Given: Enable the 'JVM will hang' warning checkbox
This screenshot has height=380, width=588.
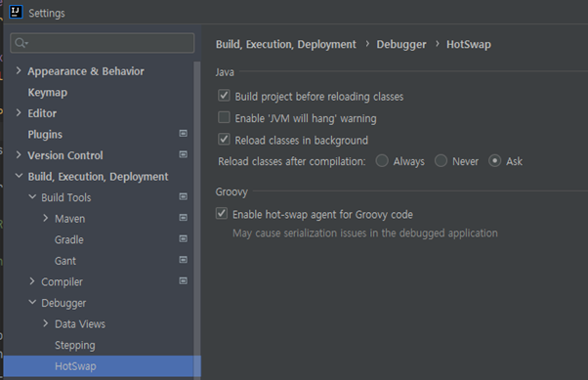Looking at the screenshot, I should click(224, 117).
